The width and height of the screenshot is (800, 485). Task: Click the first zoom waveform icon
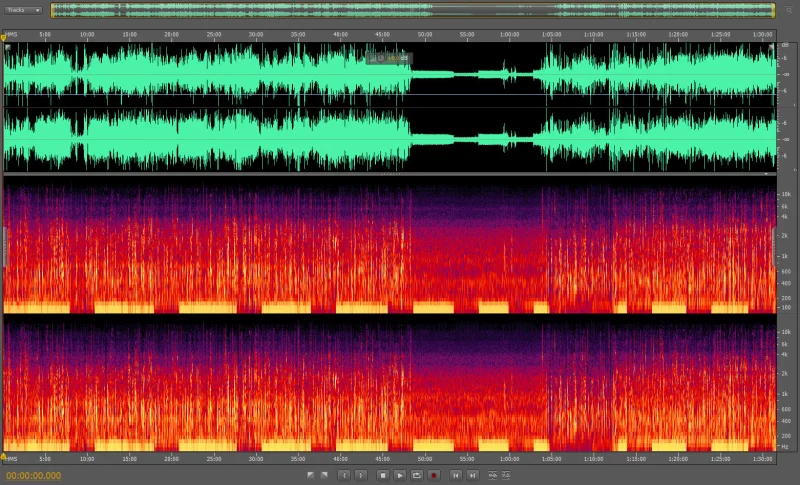coord(492,475)
